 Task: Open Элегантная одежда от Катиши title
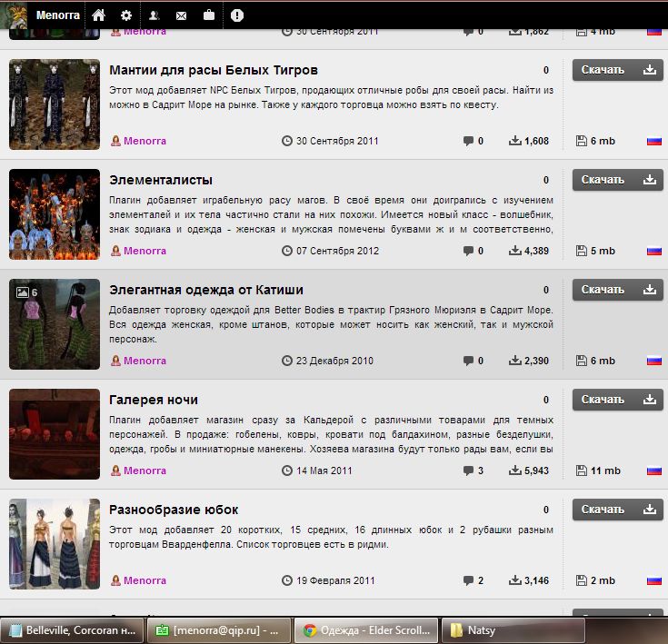206,290
